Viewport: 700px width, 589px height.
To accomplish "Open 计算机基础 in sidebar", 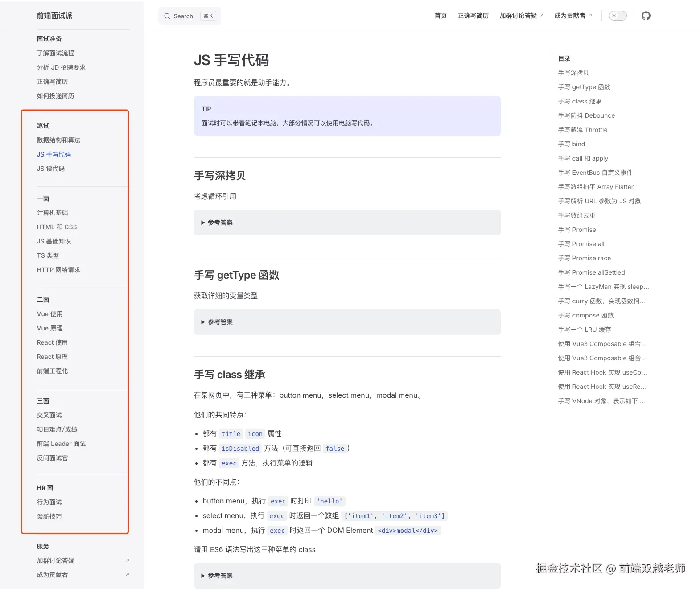I will 52,213.
